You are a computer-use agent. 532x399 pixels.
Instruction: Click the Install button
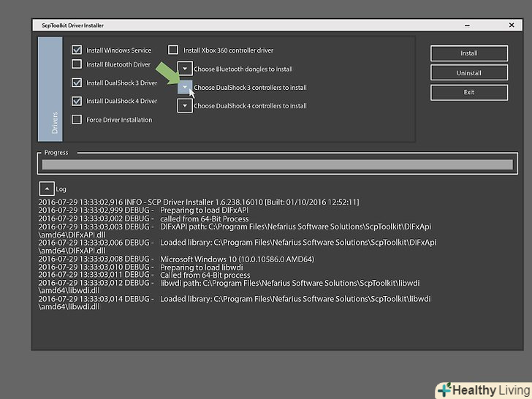pos(469,53)
